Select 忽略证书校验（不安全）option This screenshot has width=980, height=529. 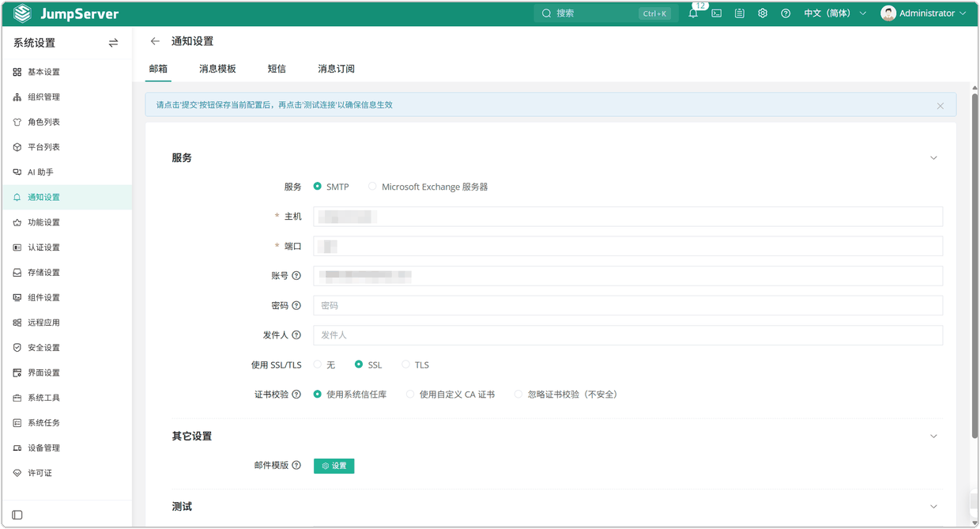(x=518, y=394)
